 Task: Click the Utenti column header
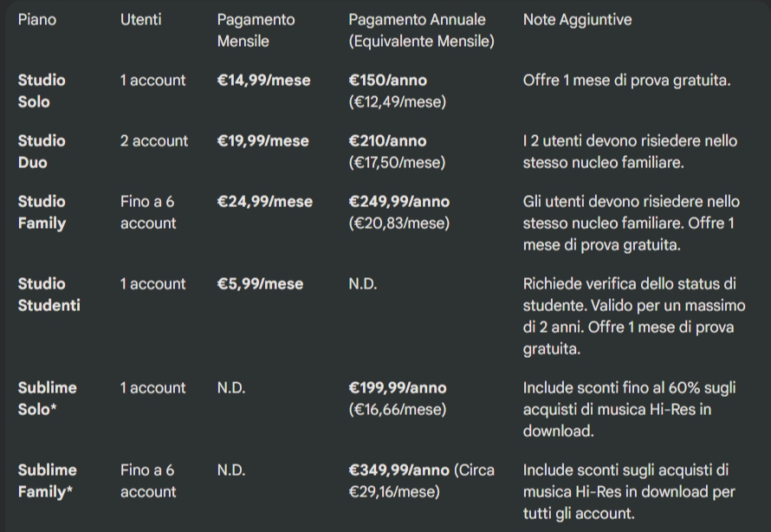point(140,19)
